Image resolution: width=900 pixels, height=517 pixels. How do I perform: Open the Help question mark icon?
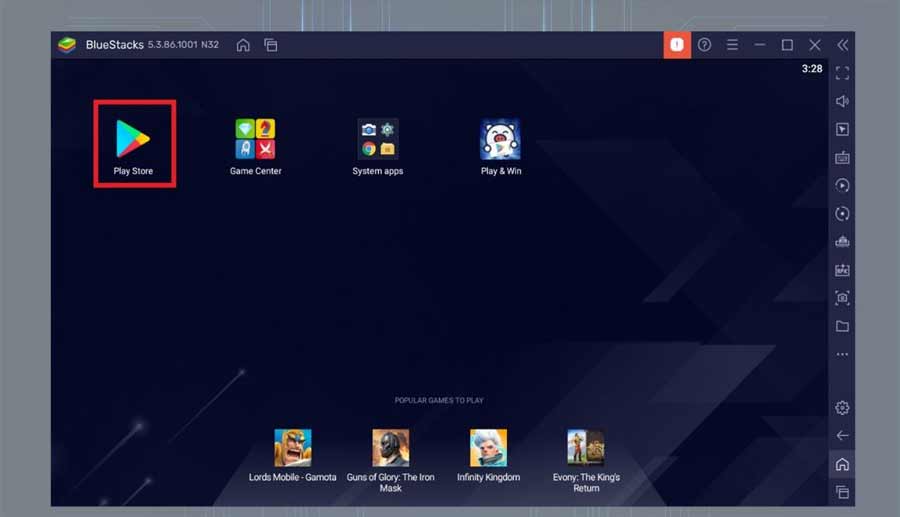704,45
